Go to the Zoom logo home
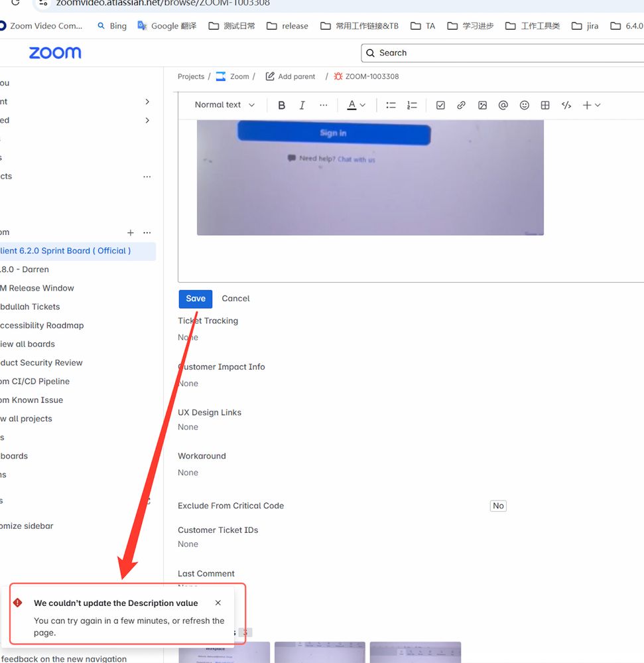Screen dimensions: 644x663 [55, 53]
